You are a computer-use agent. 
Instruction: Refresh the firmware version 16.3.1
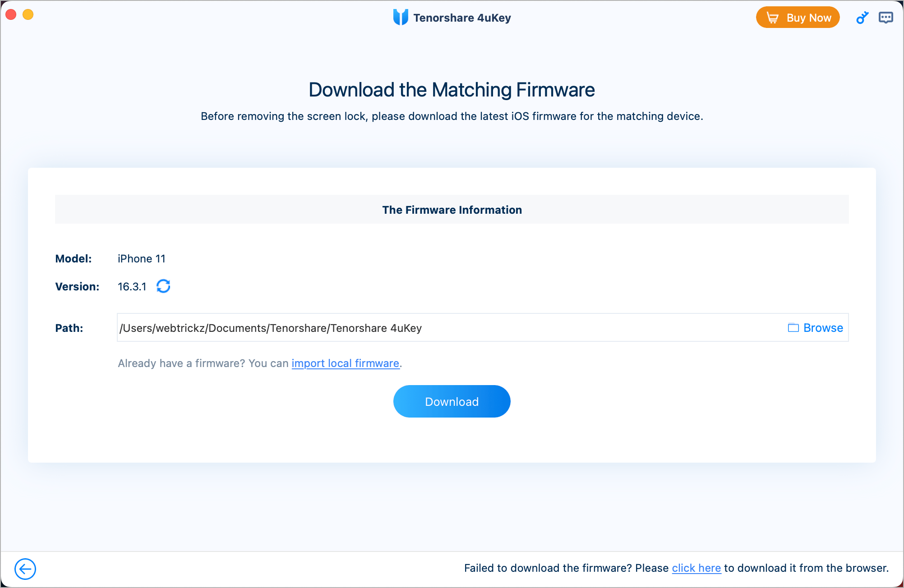[163, 286]
